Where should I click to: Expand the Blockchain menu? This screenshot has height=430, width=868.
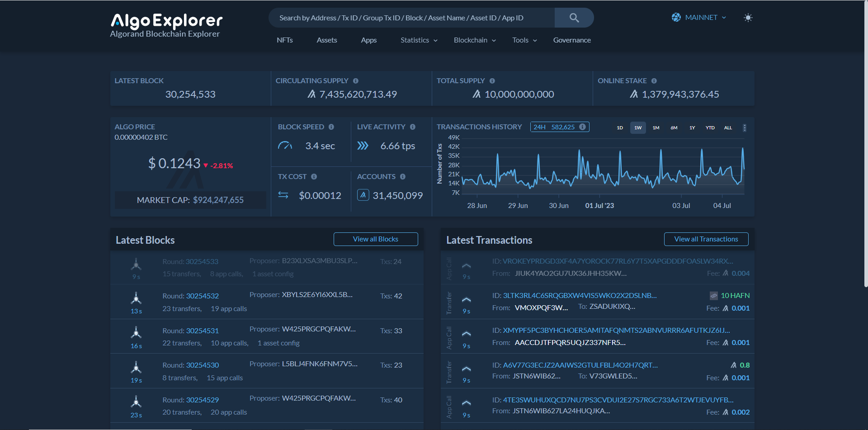475,40
